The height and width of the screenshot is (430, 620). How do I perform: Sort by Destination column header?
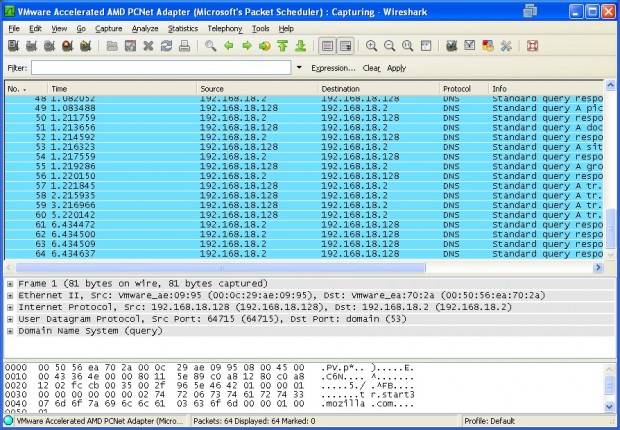pyautogui.click(x=379, y=89)
